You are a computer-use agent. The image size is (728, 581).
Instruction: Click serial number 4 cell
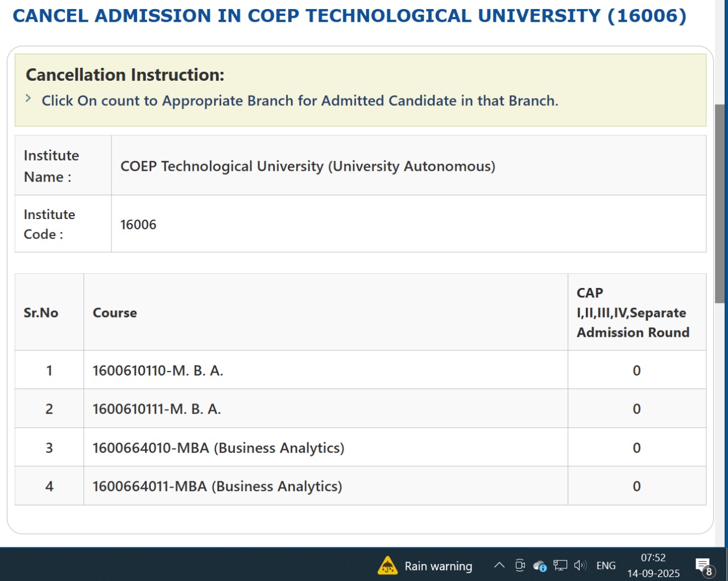(49, 487)
